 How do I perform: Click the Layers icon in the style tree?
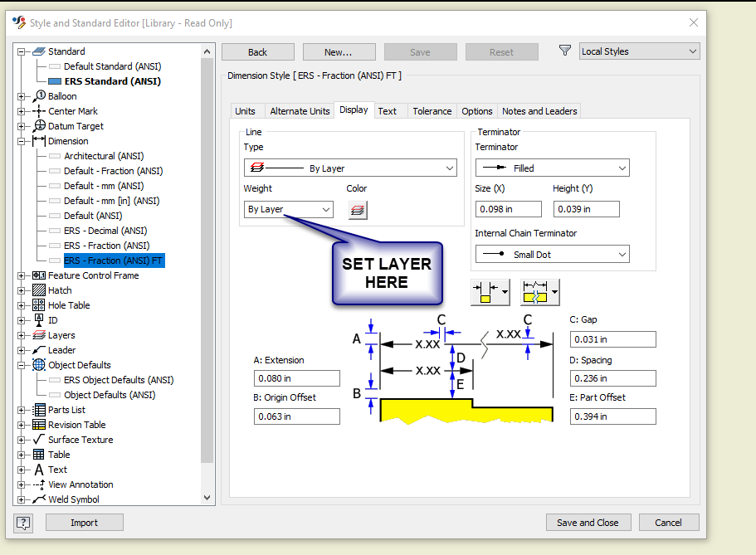click(39, 335)
